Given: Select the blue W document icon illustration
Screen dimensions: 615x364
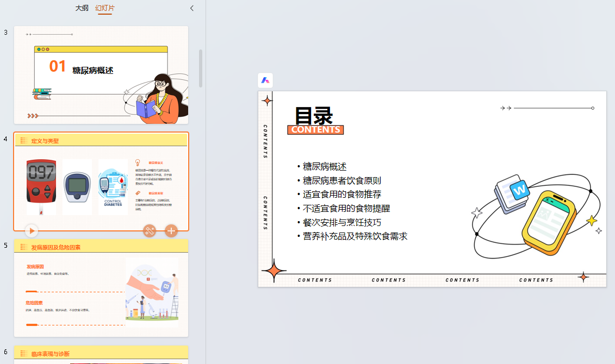Looking at the screenshot, I should [x=512, y=193].
